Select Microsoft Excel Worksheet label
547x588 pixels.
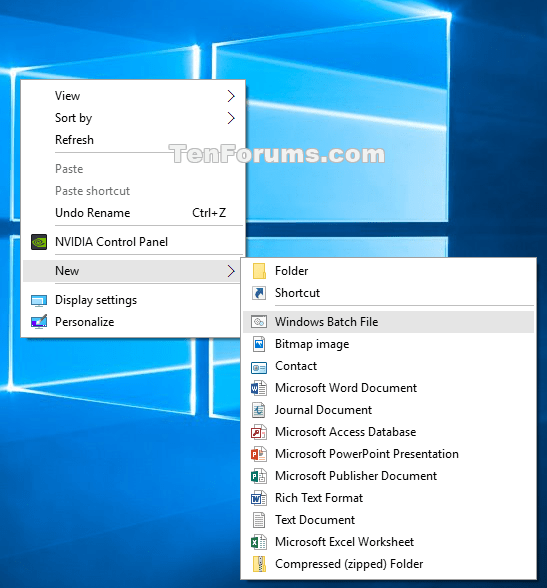[x=344, y=542]
